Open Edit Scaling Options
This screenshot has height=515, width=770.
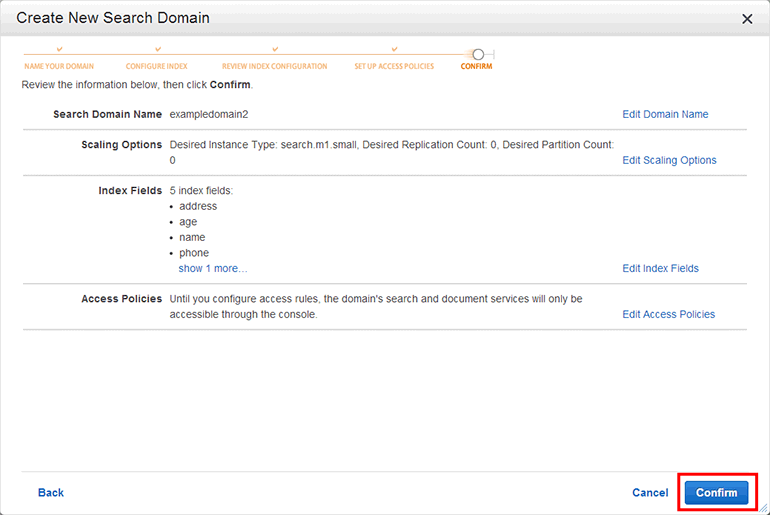click(x=669, y=160)
